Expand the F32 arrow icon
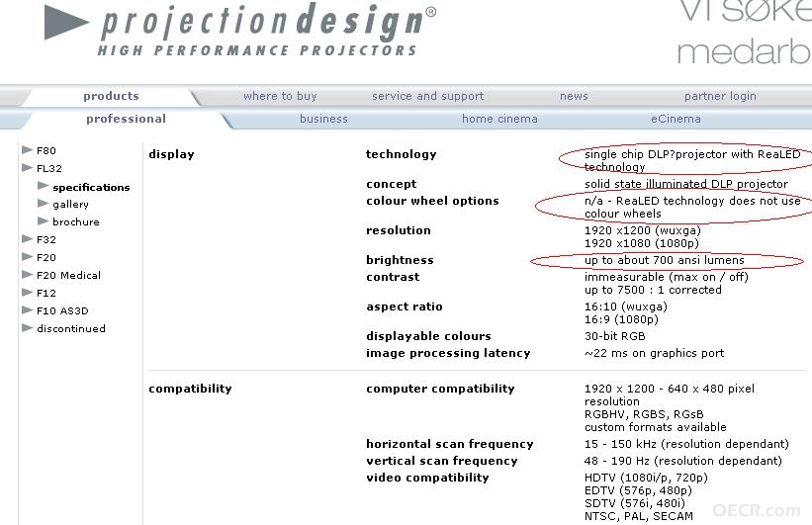The width and height of the screenshot is (812, 525). 27,238
